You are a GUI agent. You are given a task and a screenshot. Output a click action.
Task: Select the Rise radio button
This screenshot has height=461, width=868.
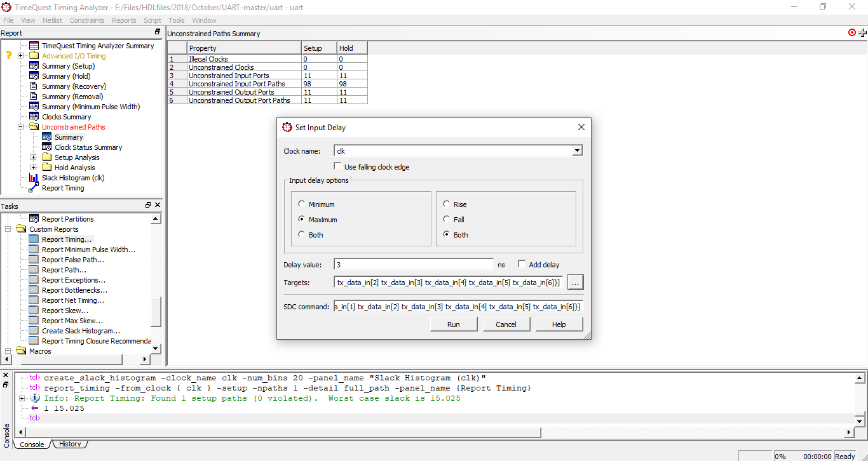coord(447,204)
